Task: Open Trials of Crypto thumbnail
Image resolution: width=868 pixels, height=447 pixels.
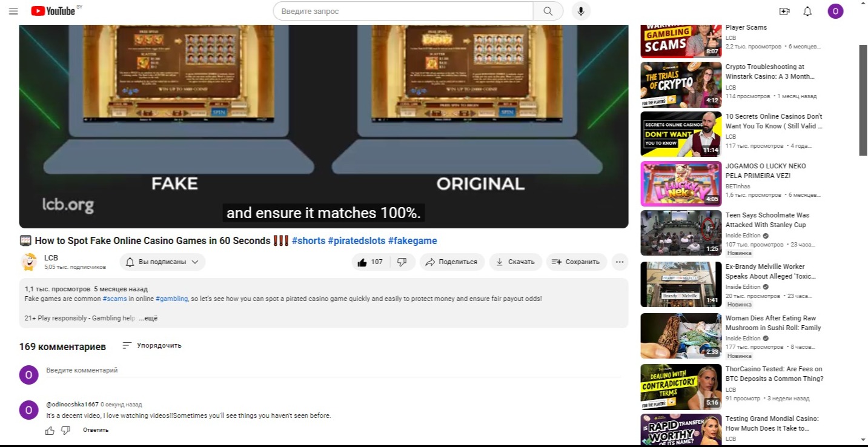Action: point(681,84)
